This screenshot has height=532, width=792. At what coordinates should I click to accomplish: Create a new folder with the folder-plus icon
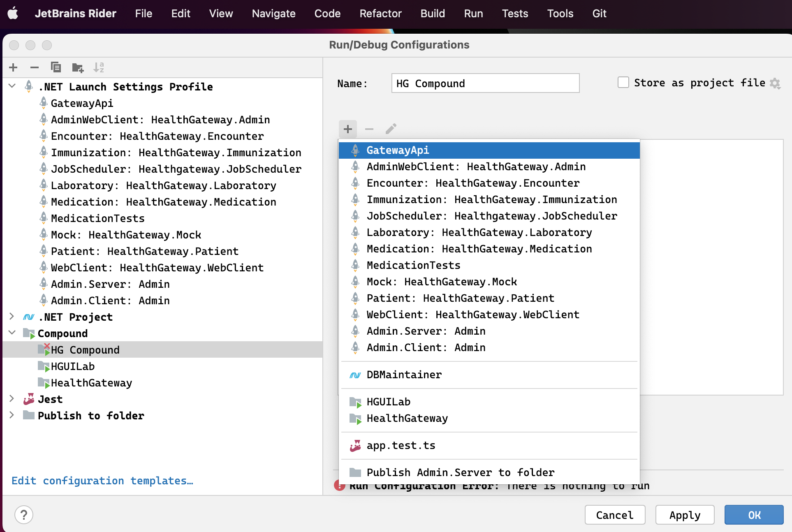tap(78, 67)
